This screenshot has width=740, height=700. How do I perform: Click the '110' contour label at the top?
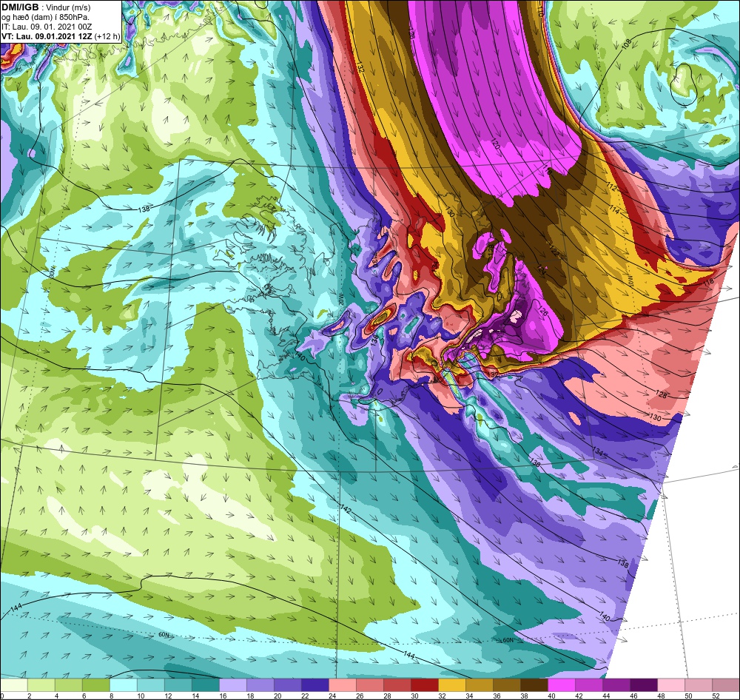[540, 11]
